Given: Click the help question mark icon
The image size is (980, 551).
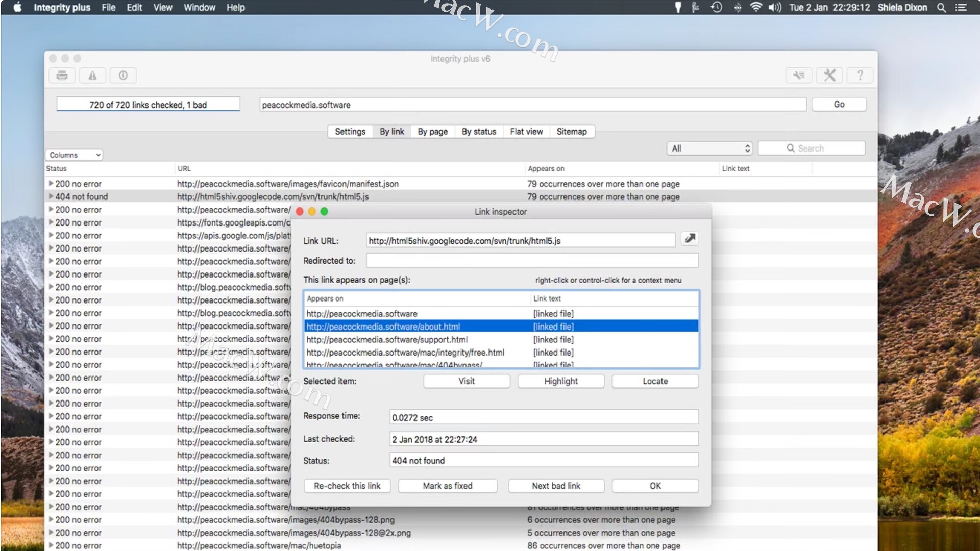Looking at the screenshot, I should [x=860, y=76].
